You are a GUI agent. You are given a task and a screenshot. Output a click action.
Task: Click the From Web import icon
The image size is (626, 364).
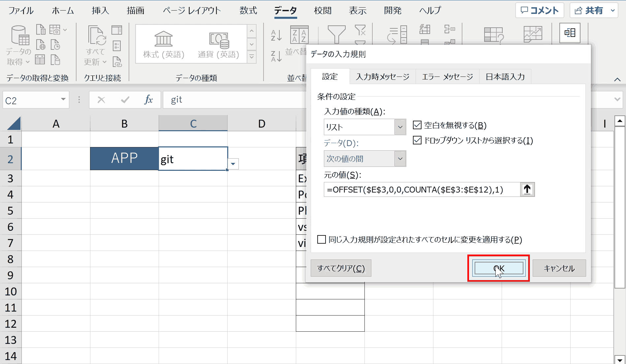pos(41,45)
